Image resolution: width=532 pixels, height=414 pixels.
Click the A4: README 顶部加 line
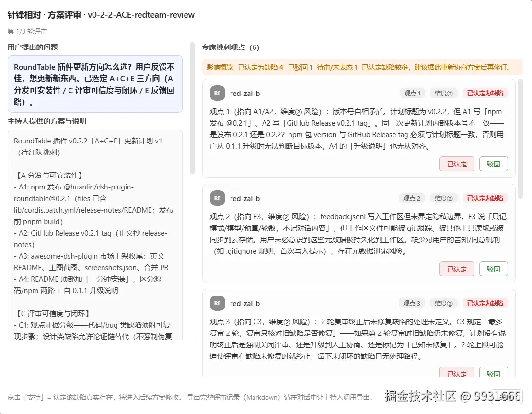(88, 284)
